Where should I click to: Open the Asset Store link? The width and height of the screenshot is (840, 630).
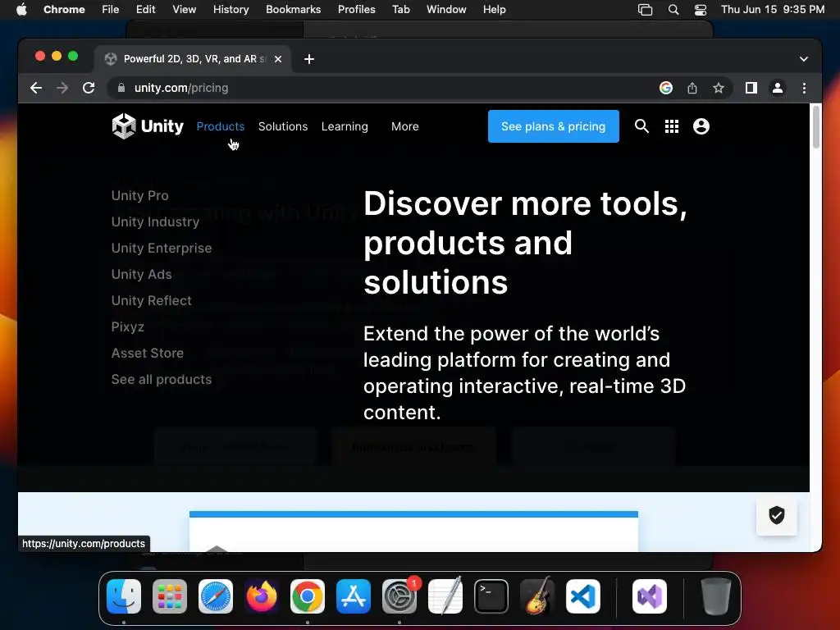148,353
